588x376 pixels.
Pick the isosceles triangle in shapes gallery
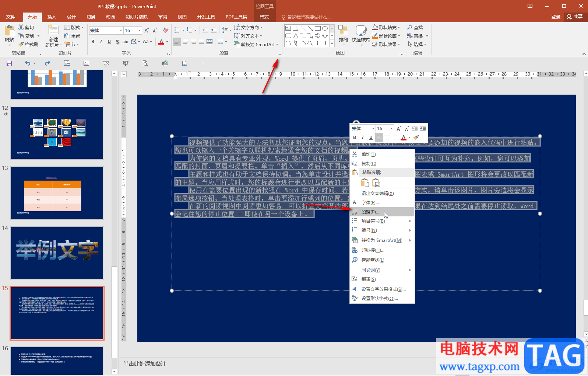296,36
